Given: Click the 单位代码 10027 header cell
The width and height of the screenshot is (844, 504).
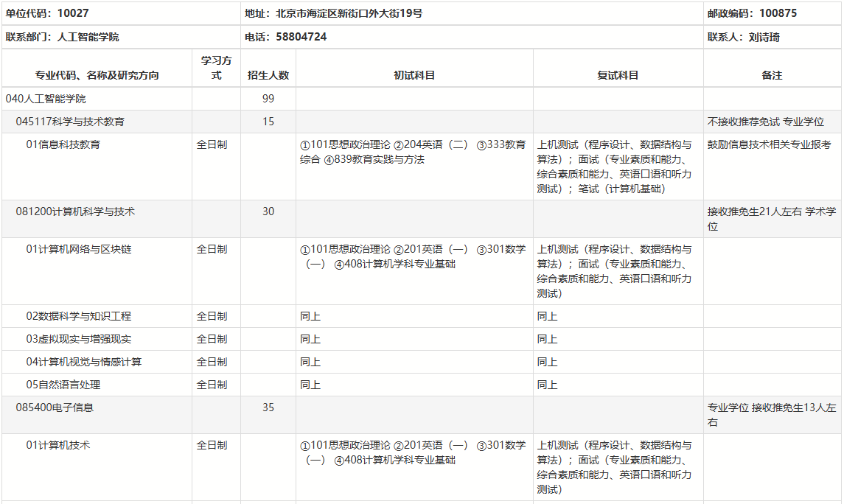Looking at the screenshot, I should pos(46,13).
